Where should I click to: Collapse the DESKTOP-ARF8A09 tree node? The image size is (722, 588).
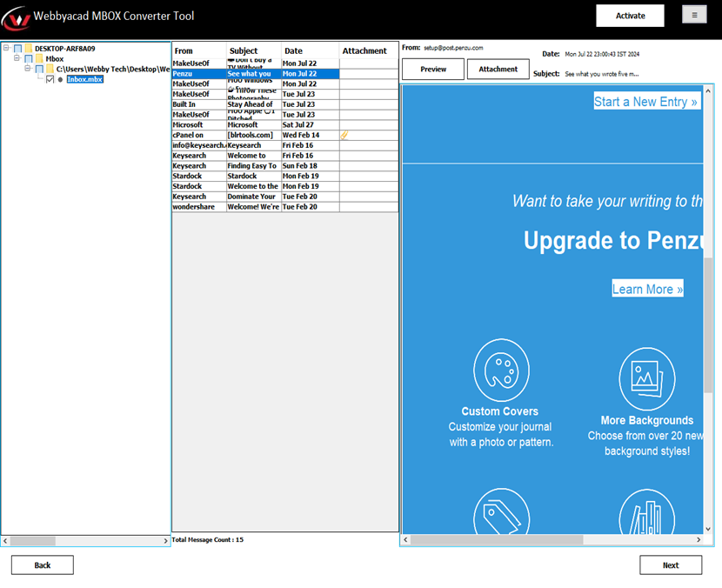[6, 48]
